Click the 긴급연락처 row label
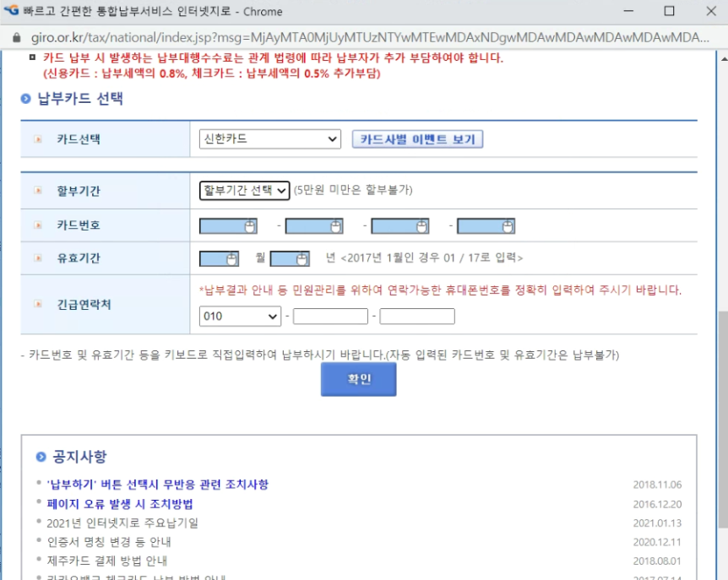Image resolution: width=728 pixels, height=580 pixels. tap(84, 305)
